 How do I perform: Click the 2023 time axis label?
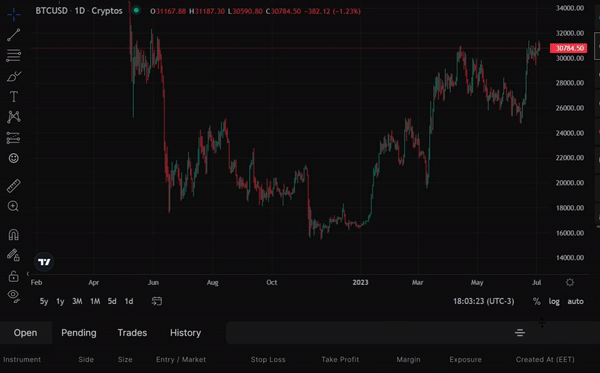click(x=360, y=282)
